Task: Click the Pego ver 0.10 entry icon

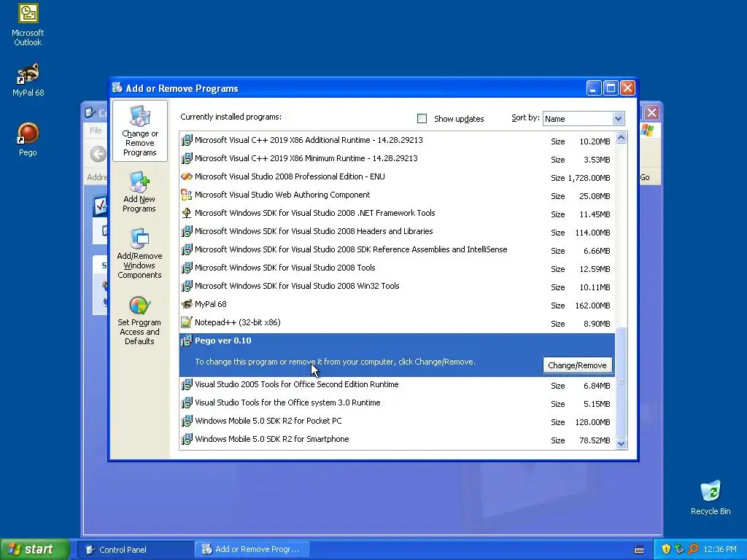Action: click(187, 341)
